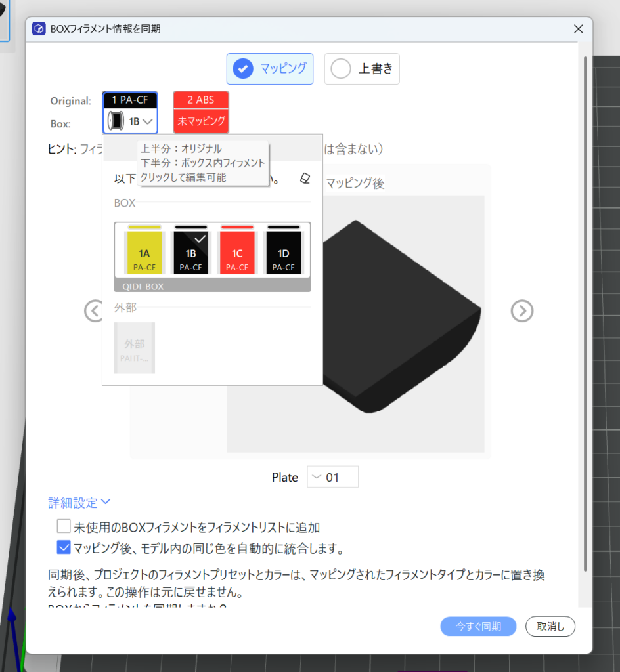
Task: Enable 未使用のBOXフィラメントをフィラメントリストに追加 checkbox
Action: pos(64,526)
